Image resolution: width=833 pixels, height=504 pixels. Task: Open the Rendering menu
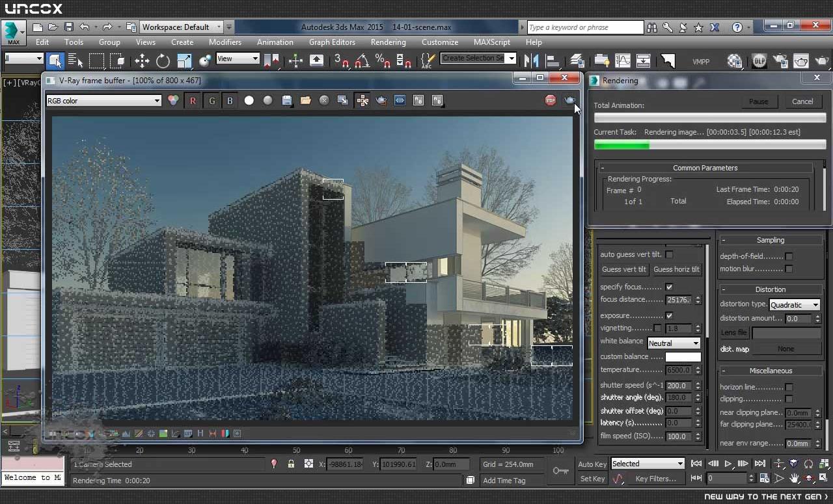389,42
